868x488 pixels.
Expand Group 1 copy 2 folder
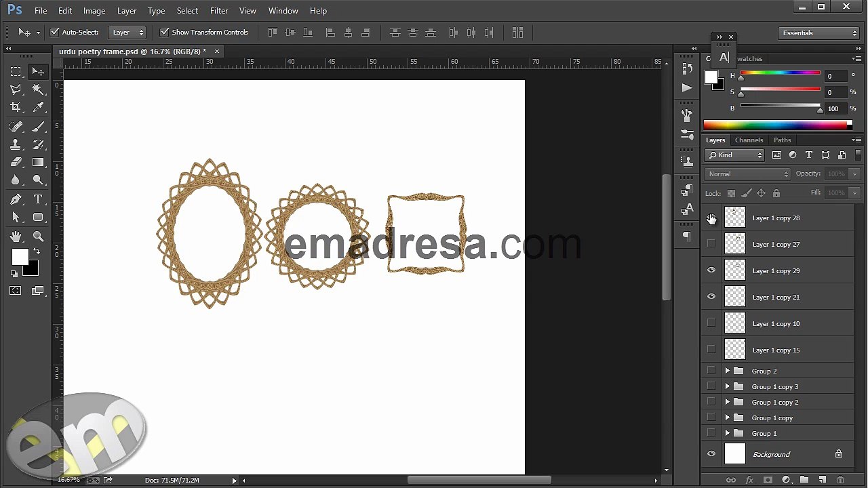727,402
